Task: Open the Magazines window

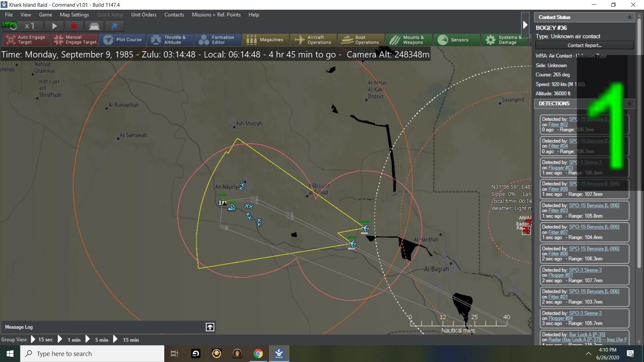Action: [x=265, y=40]
